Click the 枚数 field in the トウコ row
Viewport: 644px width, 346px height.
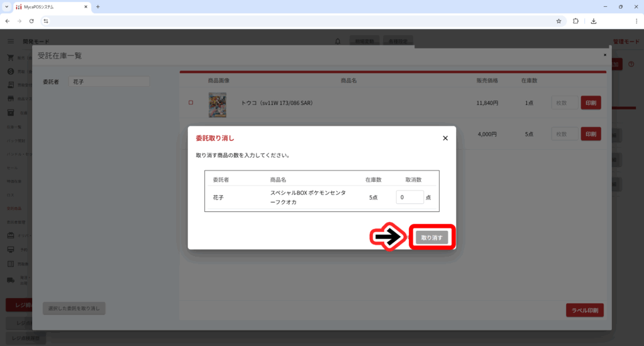[x=564, y=103]
